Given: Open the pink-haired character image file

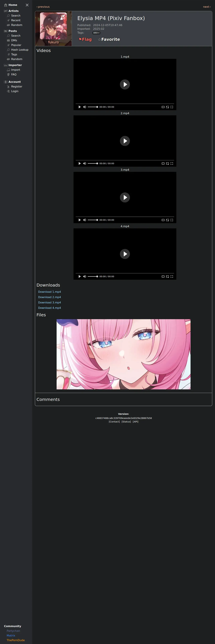Looking at the screenshot, I should pos(123,354).
